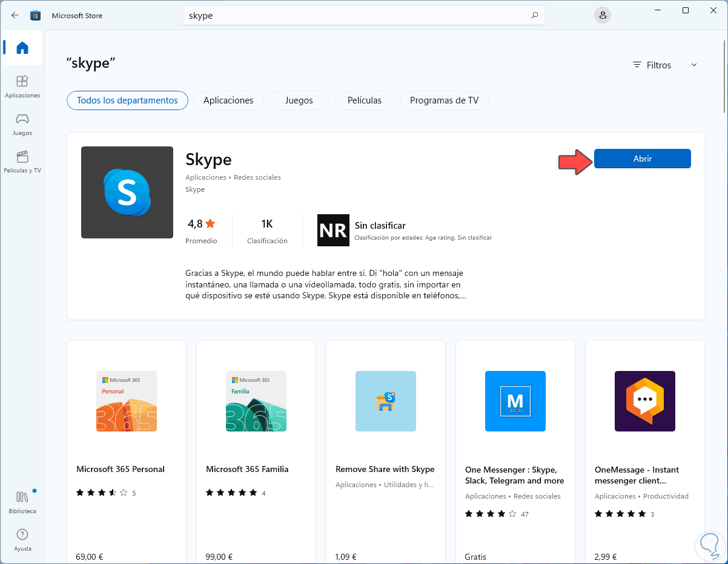Click One Messenger star rating 47
This screenshot has width=728, height=564.
click(x=497, y=514)
